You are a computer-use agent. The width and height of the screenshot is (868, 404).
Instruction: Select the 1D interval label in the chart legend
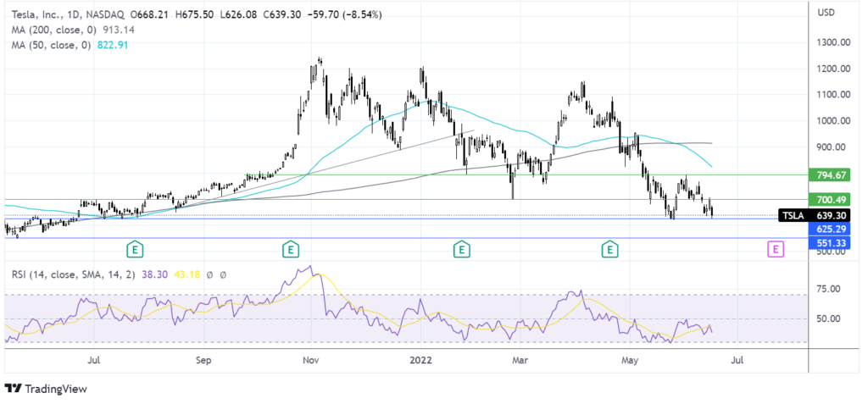(71, 15)
